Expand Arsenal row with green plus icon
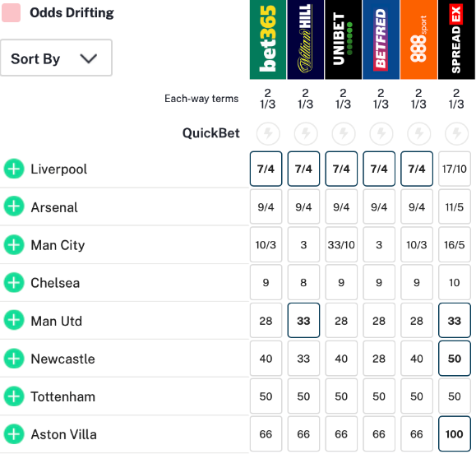The image size is (476, 454). point(14,206)
